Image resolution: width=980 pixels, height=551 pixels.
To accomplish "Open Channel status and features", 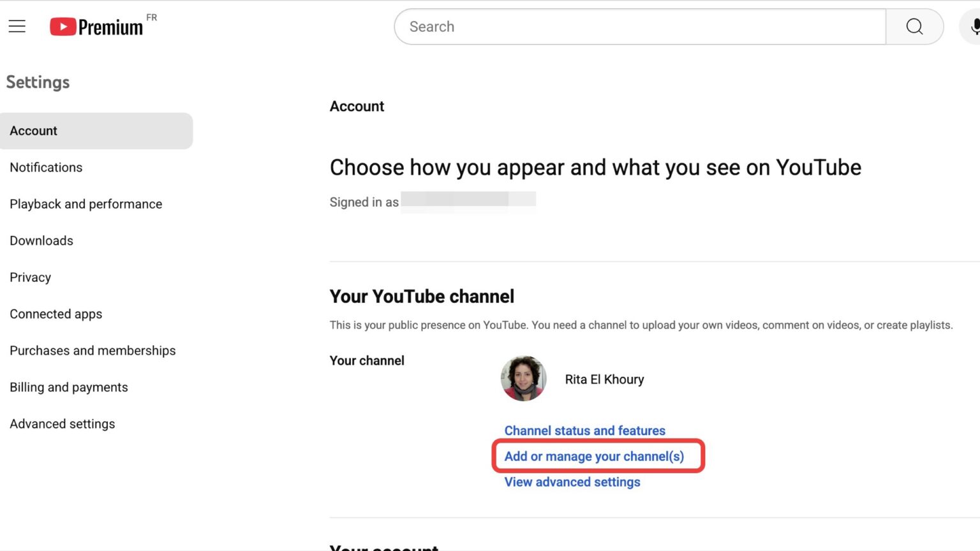I will pyautogui.click(x=584, y=430).
